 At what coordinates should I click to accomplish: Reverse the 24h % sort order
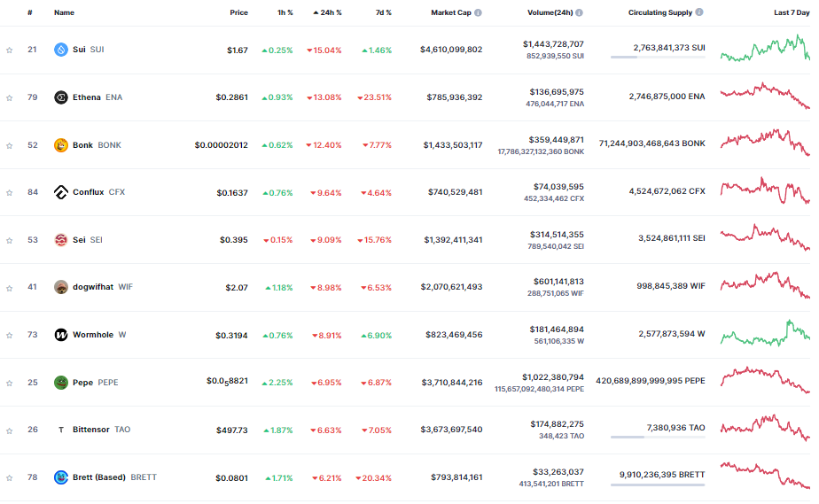click(327, 12)
